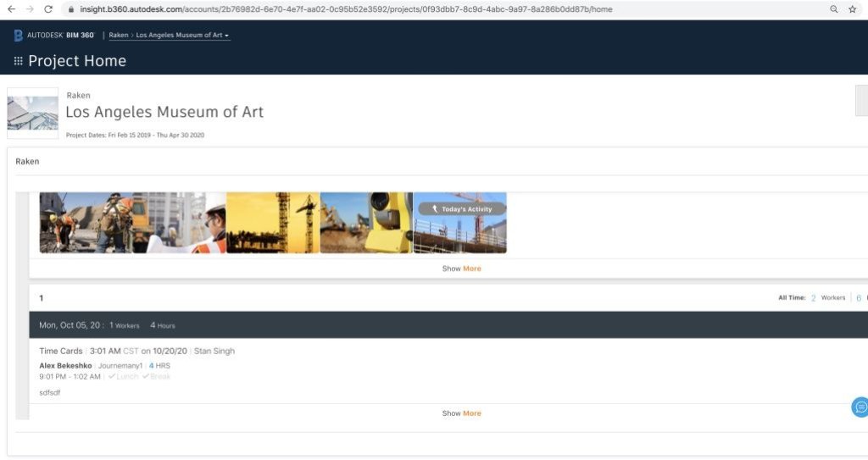Click the project thumbnail image
Image resolution: width=868 pixels, height=460 pixels.
click(33, 113)
